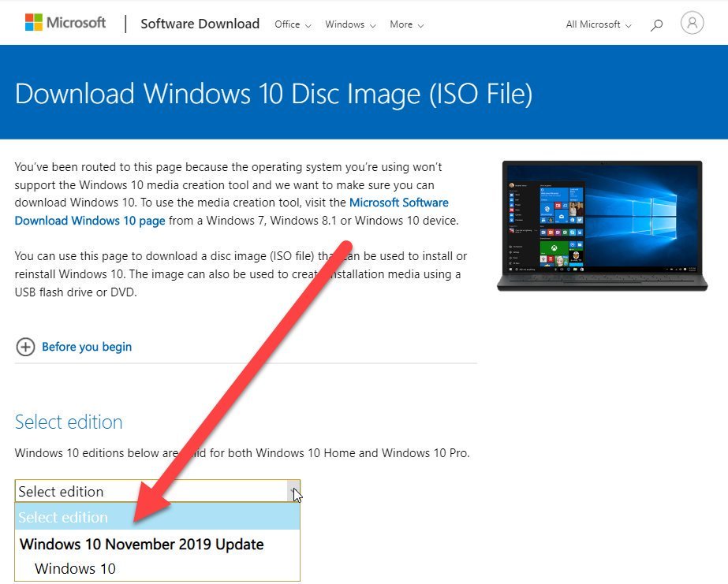The image size is (728, 584).
Task: Click the plus icon beside Before you begin
Action: tap(27, 347)
